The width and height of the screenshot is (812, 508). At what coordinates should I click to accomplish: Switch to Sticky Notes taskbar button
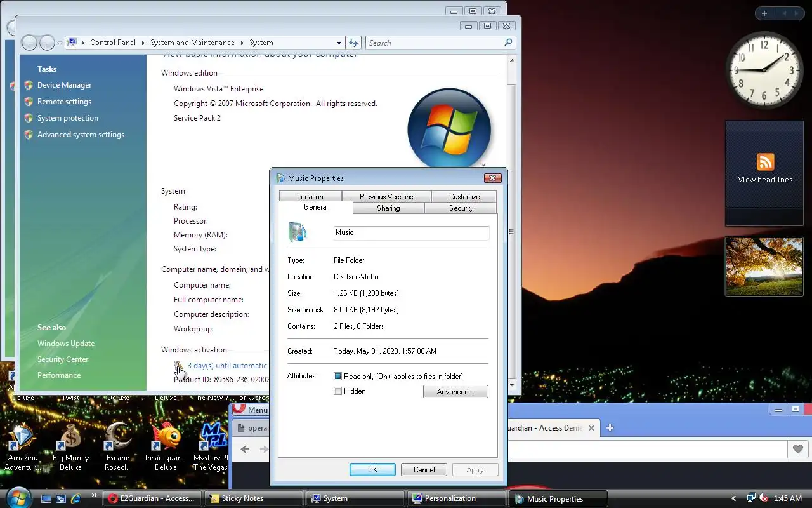[254, 498]
